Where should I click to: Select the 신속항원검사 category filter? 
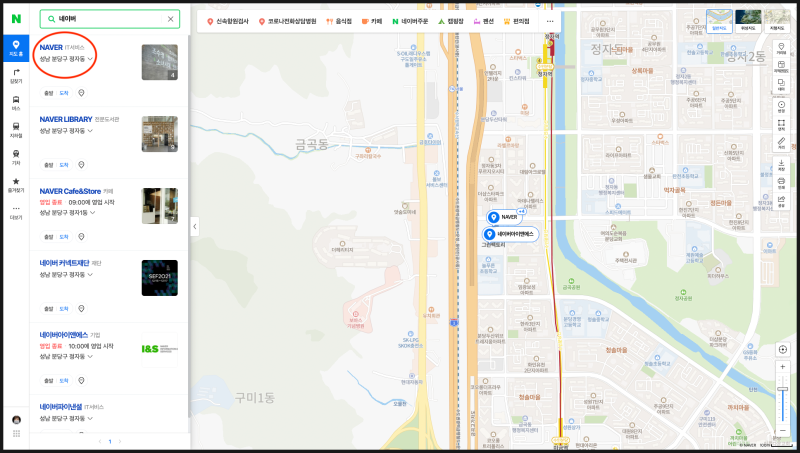228,21
